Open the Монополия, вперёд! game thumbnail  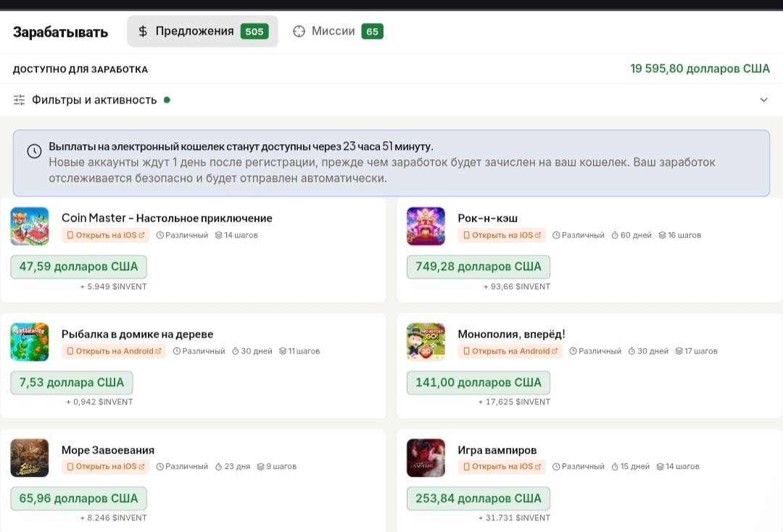[426, 342]
